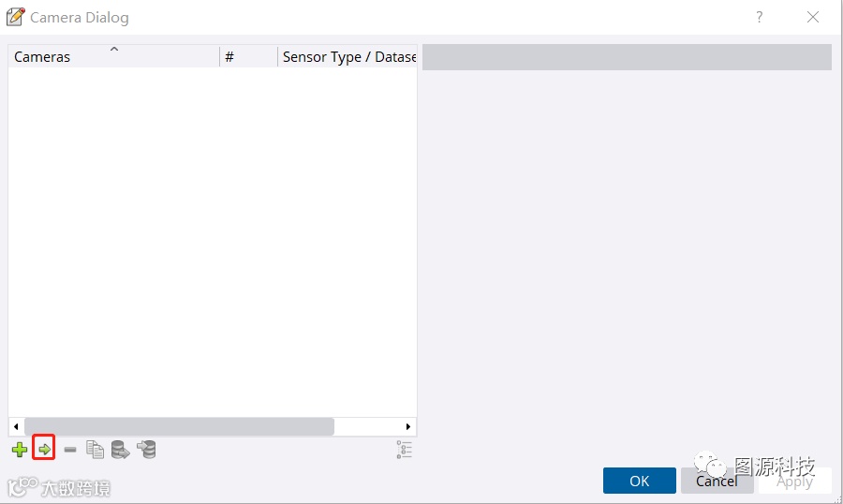Toggle the sort arrow above Cameras
Image resolution: width=843 pixels, height=504 pixels.
[x=114, y=49]
